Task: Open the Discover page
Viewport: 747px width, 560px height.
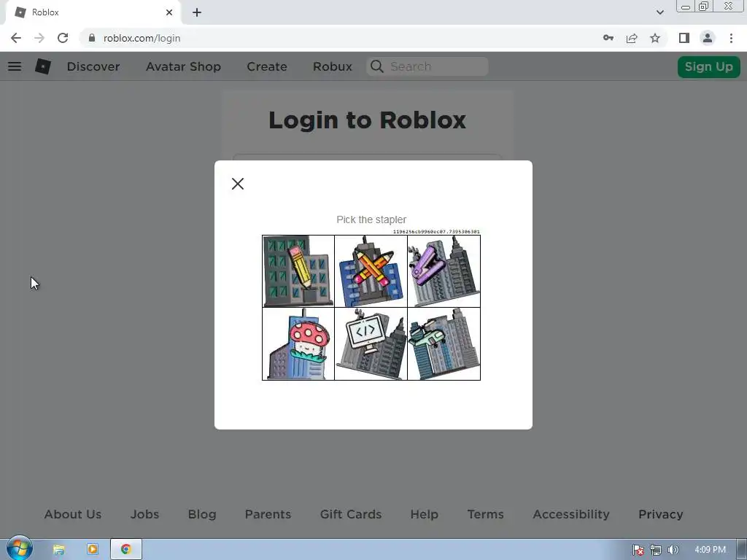Action: coord(93,66)
